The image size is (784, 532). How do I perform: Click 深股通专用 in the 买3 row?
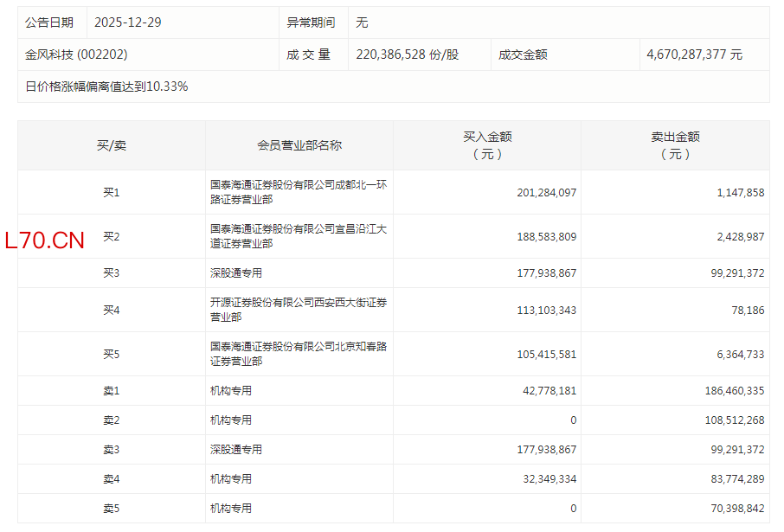235,273
